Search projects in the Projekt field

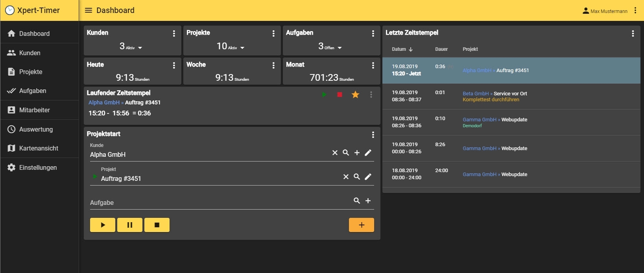(x=357, y=176)
